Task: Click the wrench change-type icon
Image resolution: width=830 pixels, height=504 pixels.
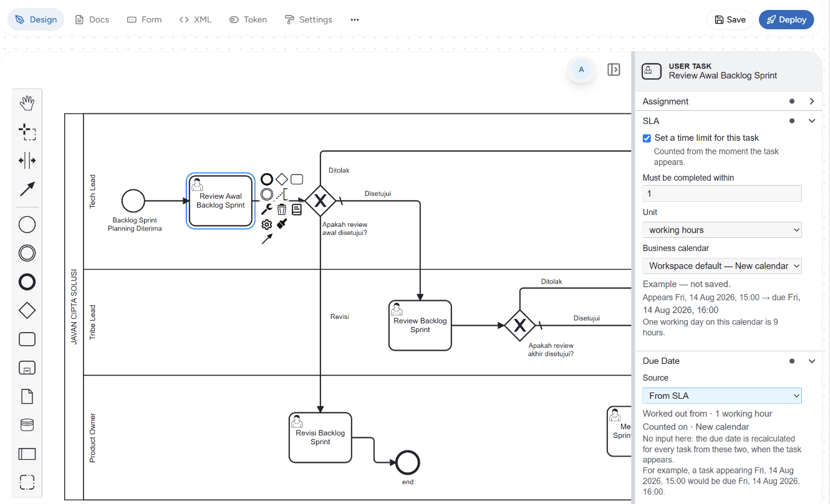Action: click(267, 209)
